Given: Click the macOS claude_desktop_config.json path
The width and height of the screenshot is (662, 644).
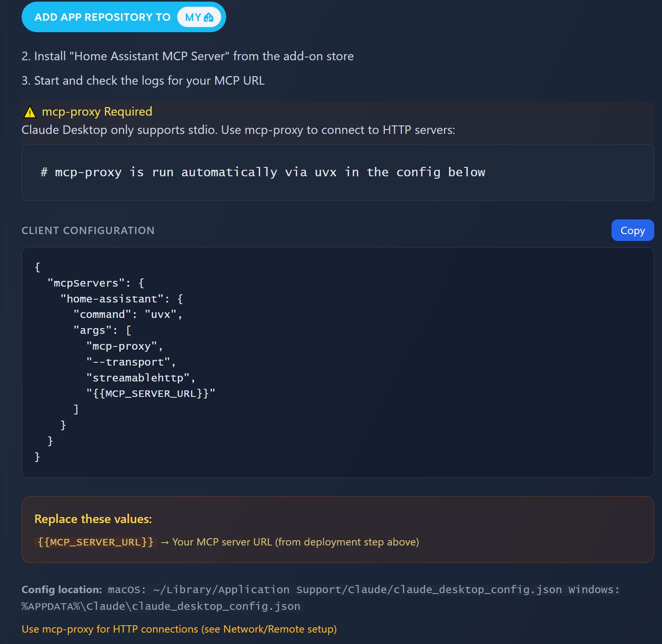Looking at the screenshot, I should pyautogui.click(x=358, y=589).
